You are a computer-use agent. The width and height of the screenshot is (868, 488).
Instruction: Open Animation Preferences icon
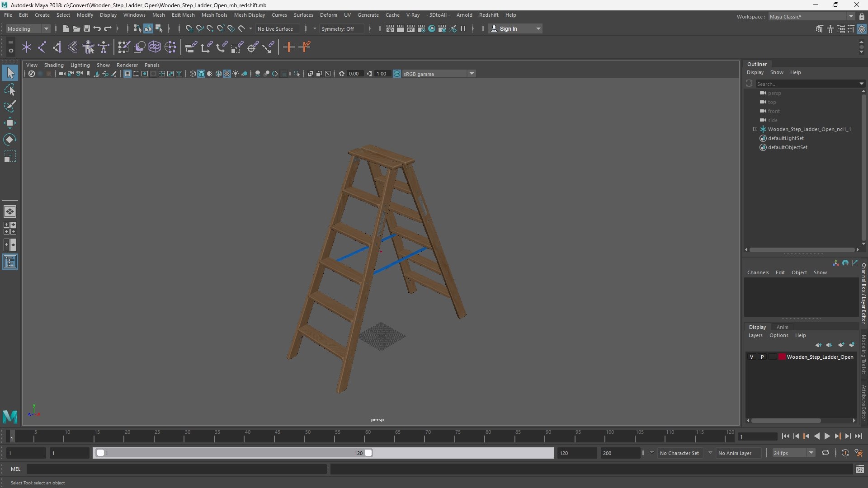tap(859, 453)
